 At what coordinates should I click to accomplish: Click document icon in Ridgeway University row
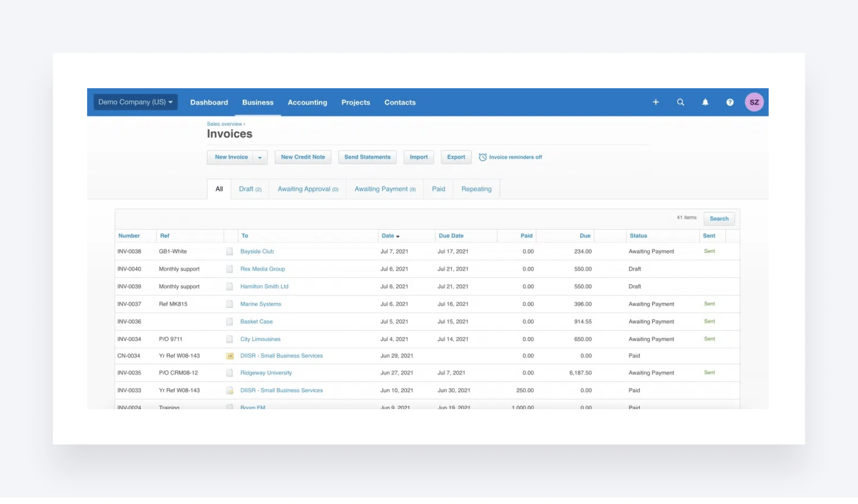[229, 373]
